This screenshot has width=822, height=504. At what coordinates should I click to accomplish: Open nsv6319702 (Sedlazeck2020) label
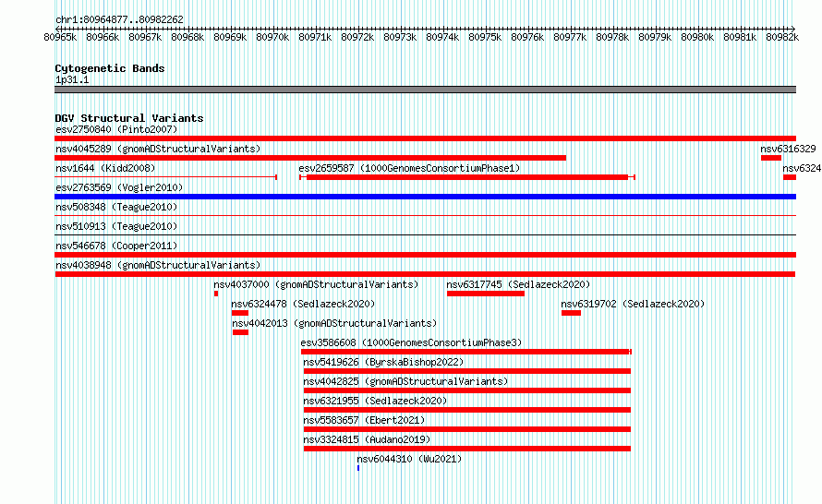633,304
